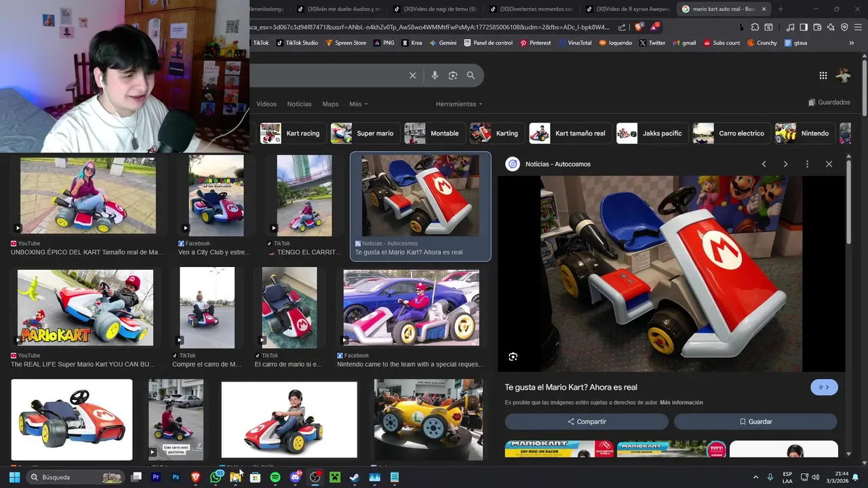This screenshot has height=488, width=868.
Task: Open the three-dot options in preview panel
Action: [x=807, y=164]
